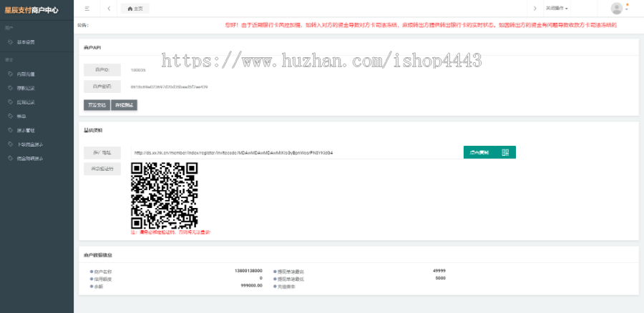Image resolution: width=644 pixels, height=313 pixels.
Task: Open the 关闭操作 dropdown
Action: coord(557,8)
